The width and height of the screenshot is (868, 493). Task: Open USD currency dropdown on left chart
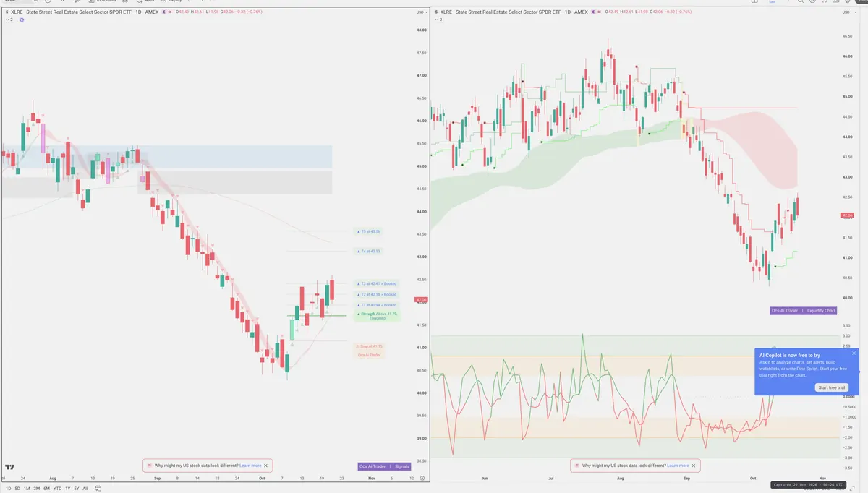point(420,12)
